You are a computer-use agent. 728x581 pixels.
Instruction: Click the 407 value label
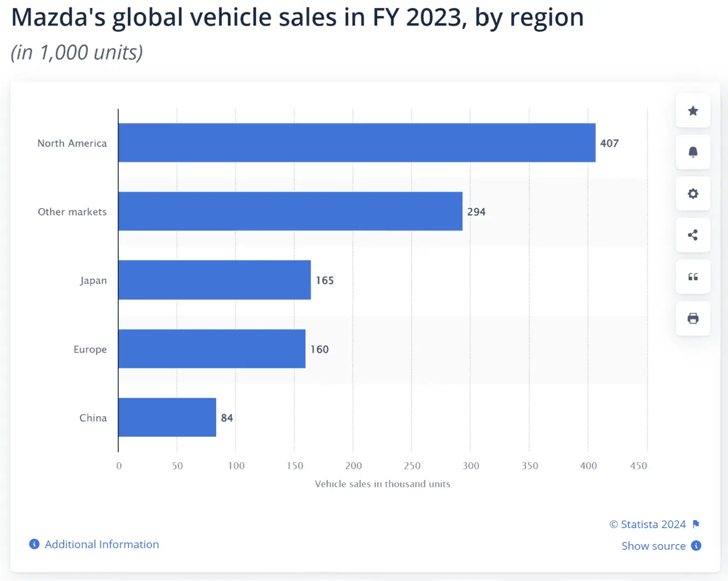[609, 143]
